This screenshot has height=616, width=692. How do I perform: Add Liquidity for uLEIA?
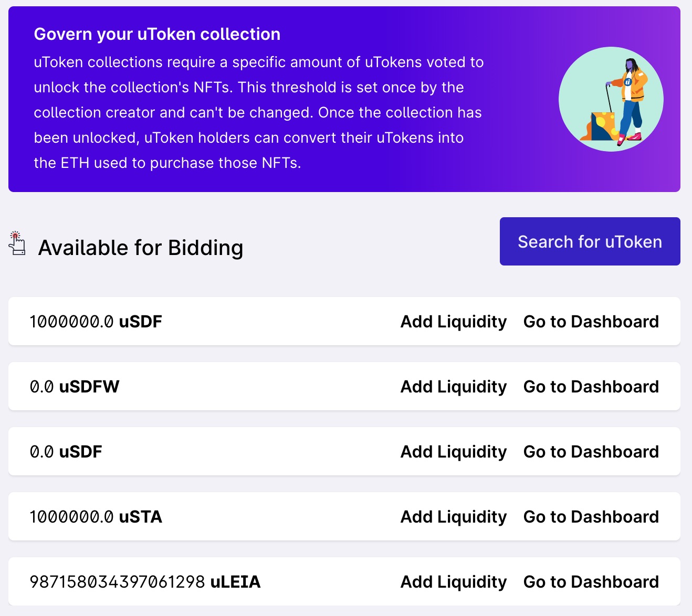pyautogui.click(x=454, y=582)
